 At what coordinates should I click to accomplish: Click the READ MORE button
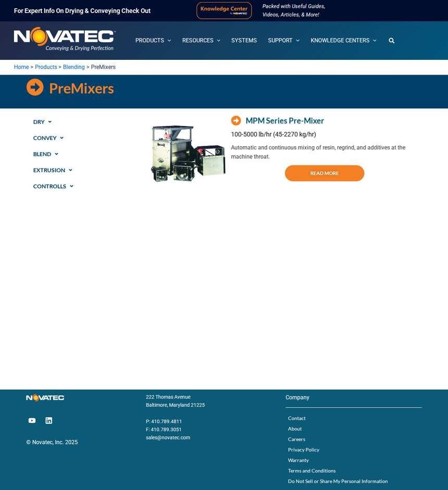click(325, 173)
